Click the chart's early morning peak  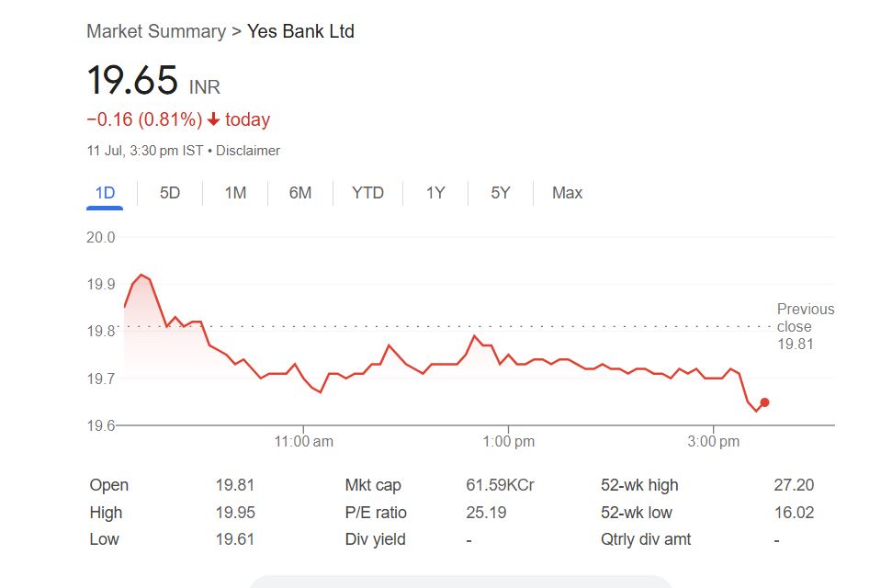point(141,275)
